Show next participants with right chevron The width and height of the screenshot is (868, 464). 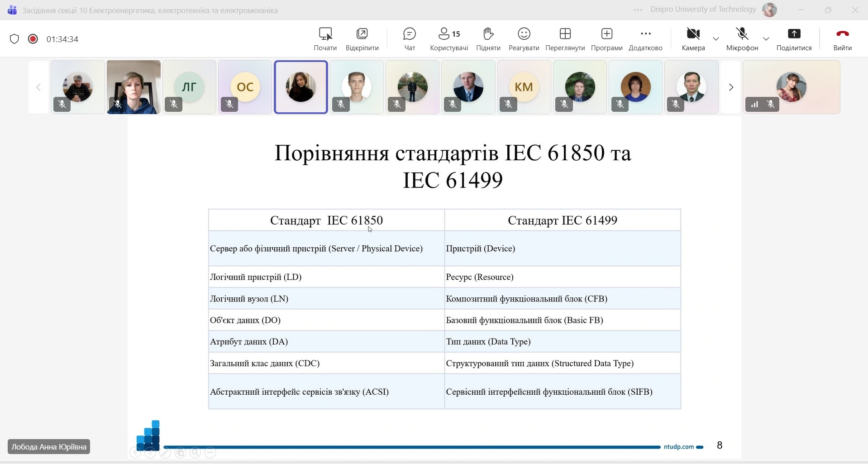tap(730, 87)
